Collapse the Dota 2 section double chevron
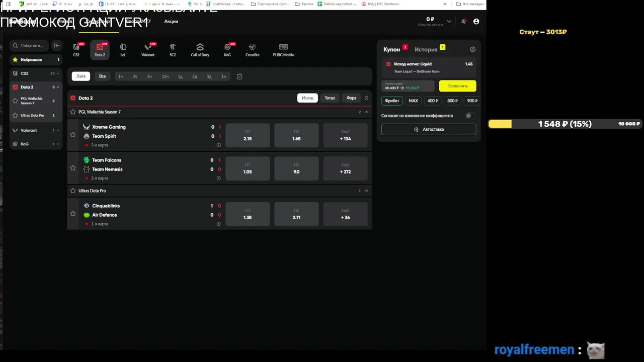The width and height of the screenshot is (644, 362). point(366,98)
